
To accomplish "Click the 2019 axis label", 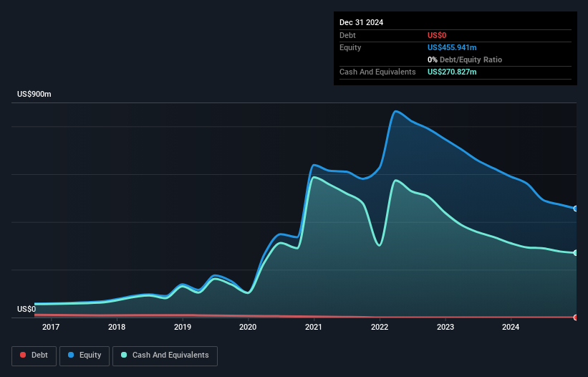I will click(x=182, y=327).
